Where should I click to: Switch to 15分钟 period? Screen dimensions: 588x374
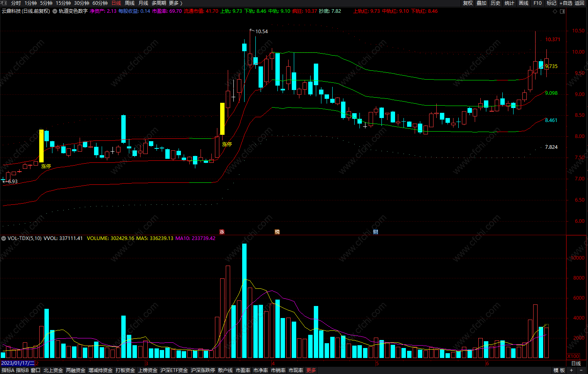coord(63,3)
